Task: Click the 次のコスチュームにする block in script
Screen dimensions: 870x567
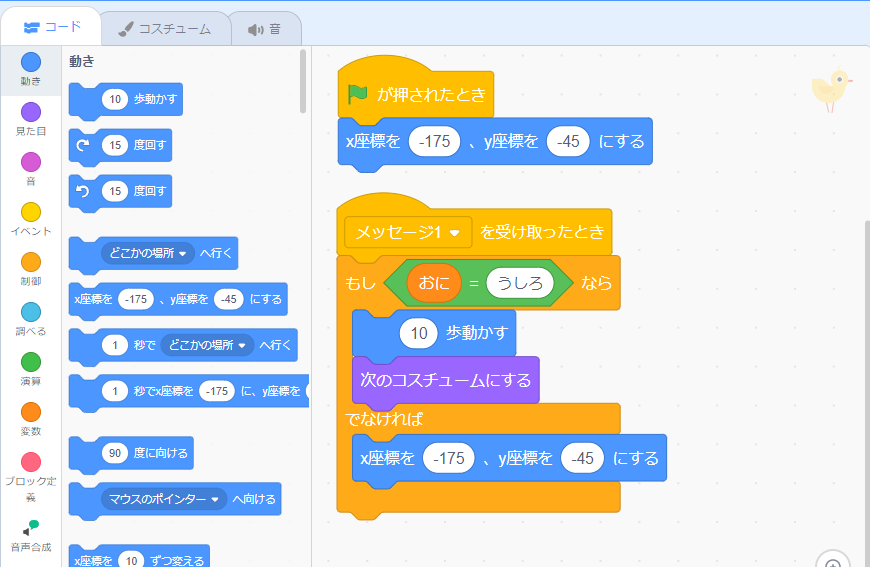Action: [x=446, y=380]
